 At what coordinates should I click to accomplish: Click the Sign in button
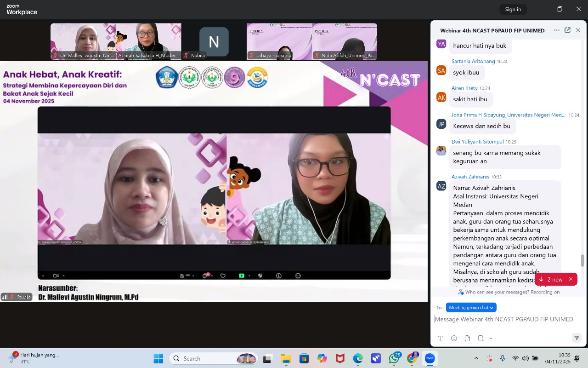(x=513, y=9)
